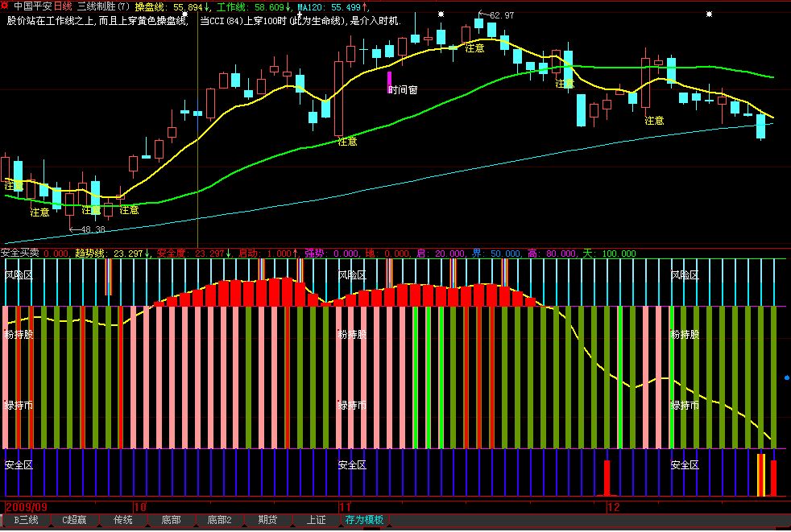Click the 存为模板 button
Image resolution: width=791 pixels, height=532 pixels.
tap(364, 520)
